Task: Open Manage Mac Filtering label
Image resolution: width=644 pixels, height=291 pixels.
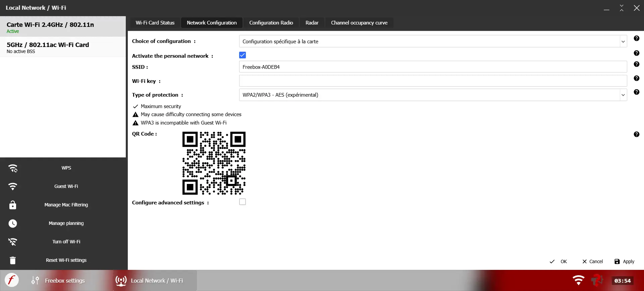Action: coord(66,205)
